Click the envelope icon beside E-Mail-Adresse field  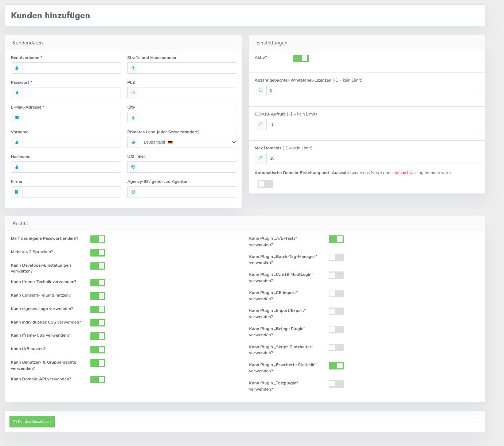tap(17, 118)
